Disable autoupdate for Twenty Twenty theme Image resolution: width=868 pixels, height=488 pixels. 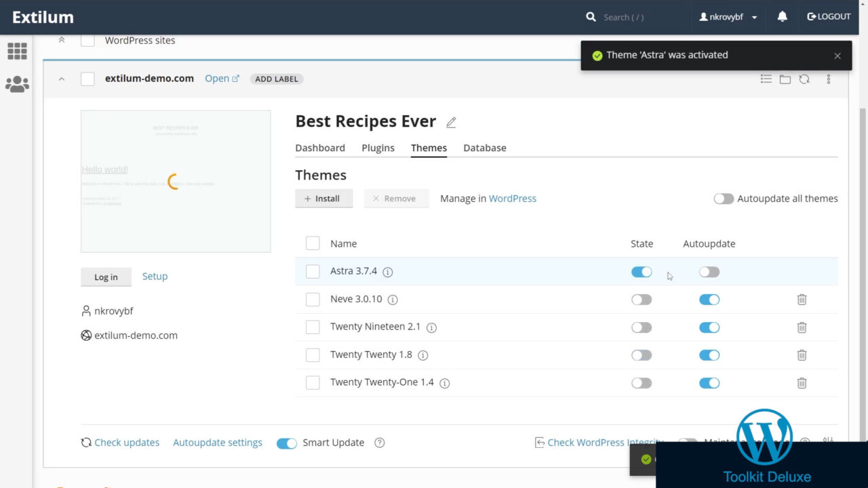(709, 354)
